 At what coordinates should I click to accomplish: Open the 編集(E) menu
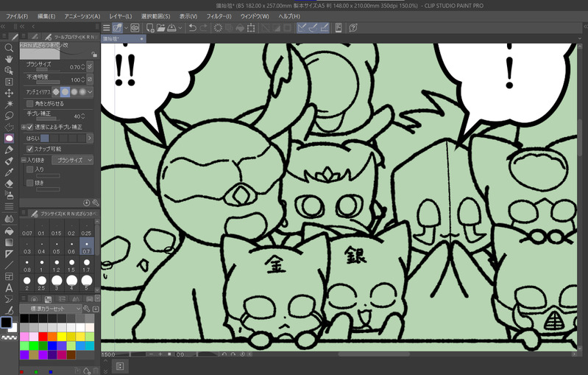pos(46,16)
